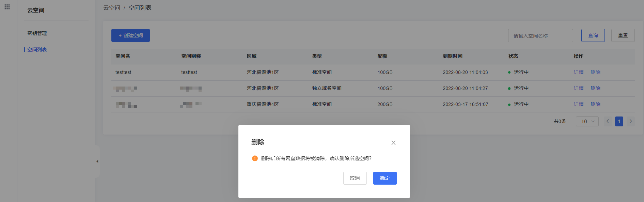Click 删除 for the testtest space
The image size is (644, 202).
point(595,72)
